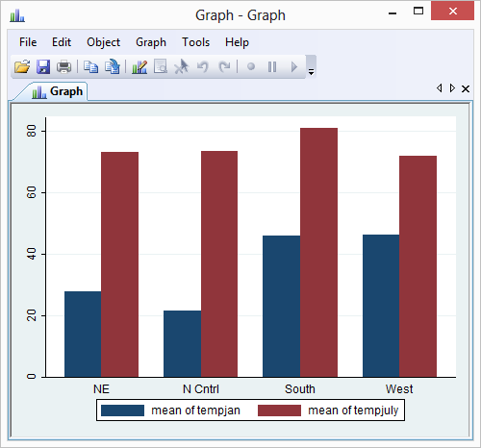Click the Record circle button
The image size is (481, 448).
point(251,66)
